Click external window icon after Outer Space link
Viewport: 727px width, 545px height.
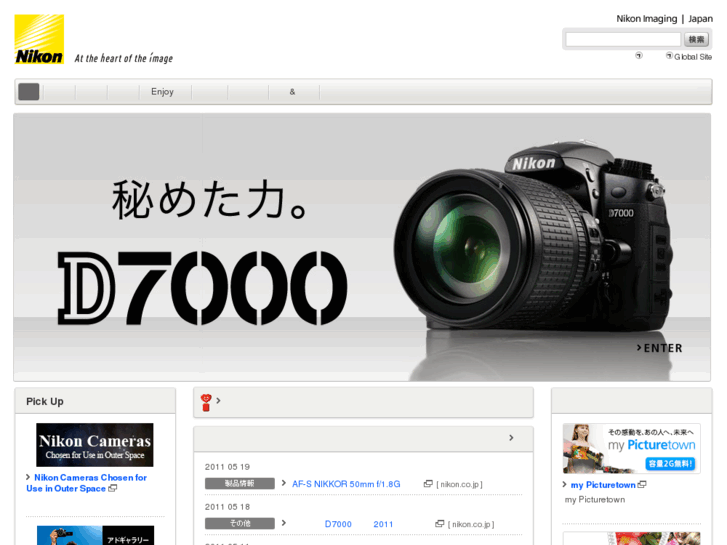coord(112,488)
